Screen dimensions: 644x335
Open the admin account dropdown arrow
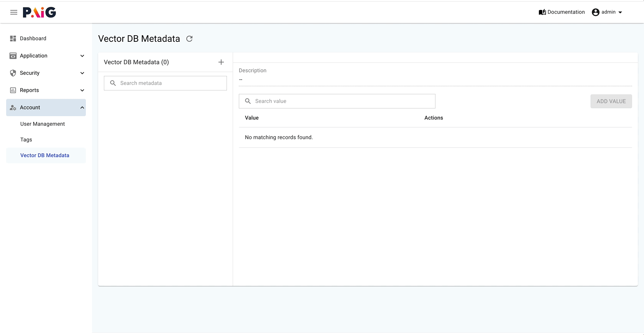click(620, 12)
